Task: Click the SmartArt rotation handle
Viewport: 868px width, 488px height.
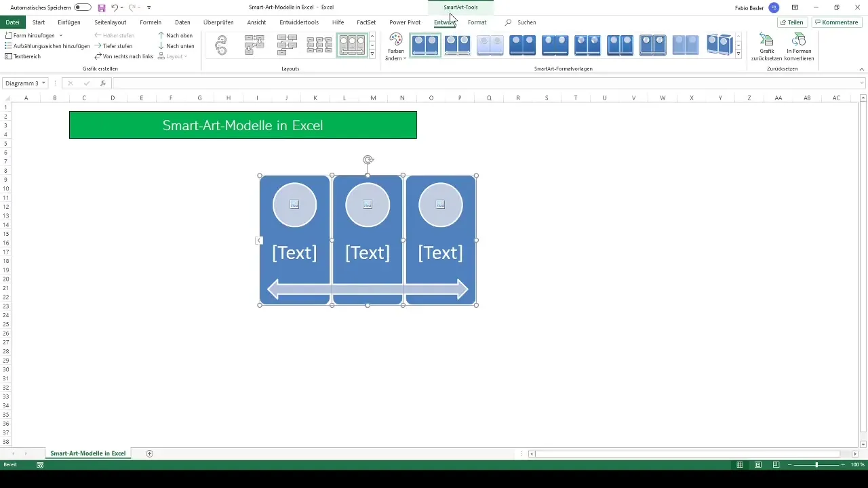Action: click(368, 160)
